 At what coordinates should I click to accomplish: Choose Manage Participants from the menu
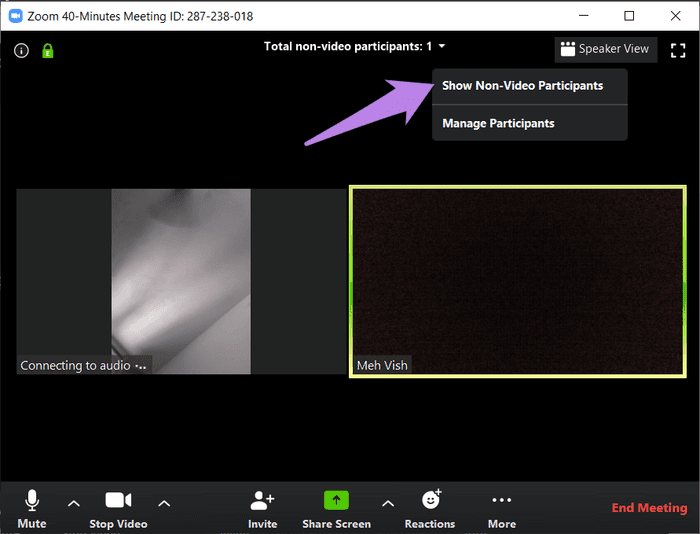[498, 123]
